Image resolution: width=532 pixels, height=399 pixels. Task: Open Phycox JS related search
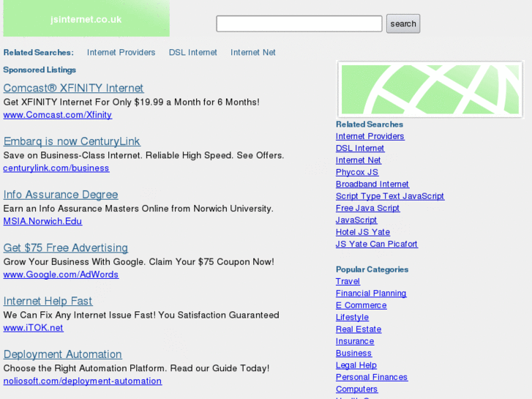coord(357,172)
